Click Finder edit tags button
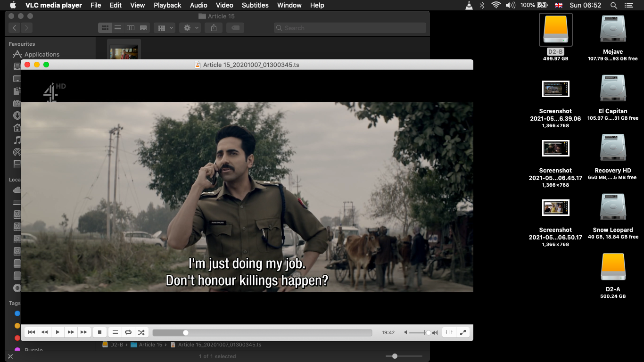Viewport: 644px width, 362px height. (235, 28)
